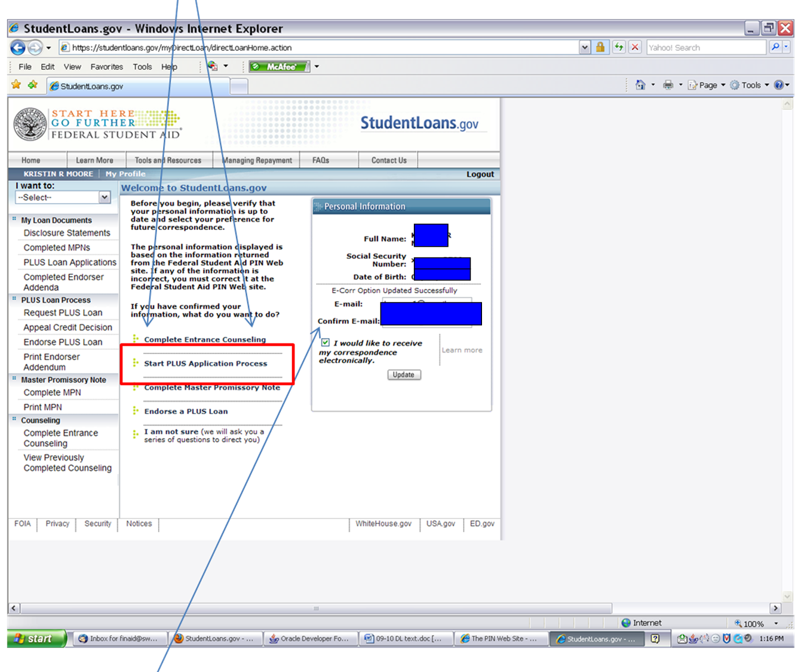Open the 'I want to' Select dropdown
Viewport: 795px width, 672px height.
click(63, 197)
